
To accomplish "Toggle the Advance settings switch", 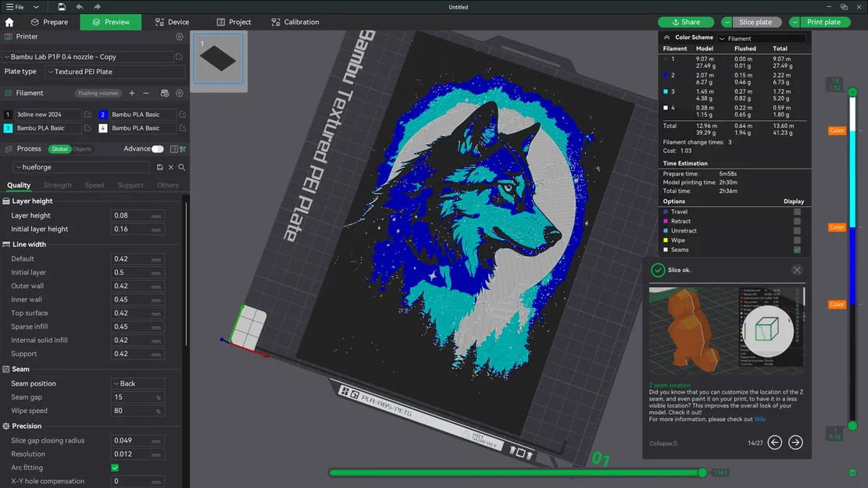I will point(158,149).
